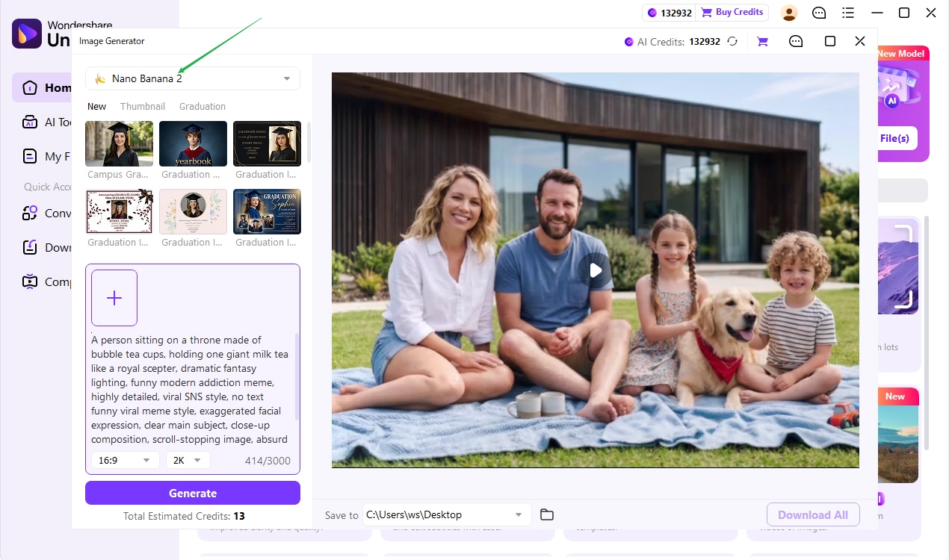This screenshot has height=560, width=949.
Task: Open the purple shopping cart in Image Generator
Action: [x=762, y=42]
